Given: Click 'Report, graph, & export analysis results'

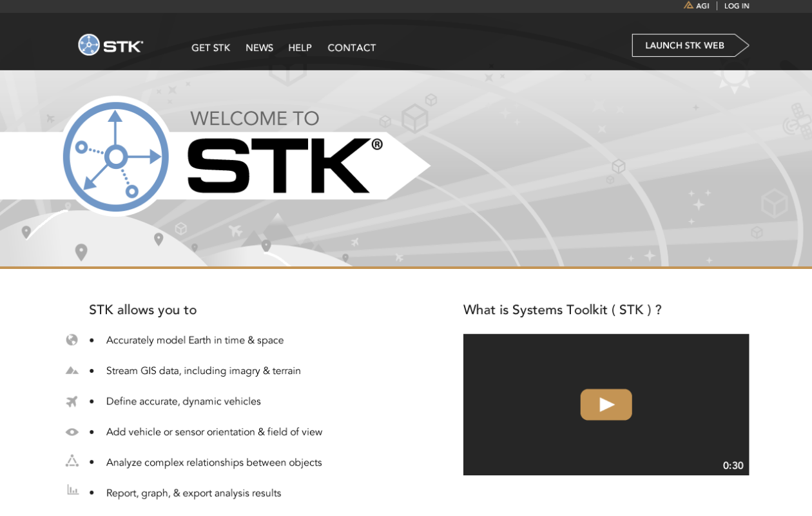Looking at the screenshot, I should 194,493.
